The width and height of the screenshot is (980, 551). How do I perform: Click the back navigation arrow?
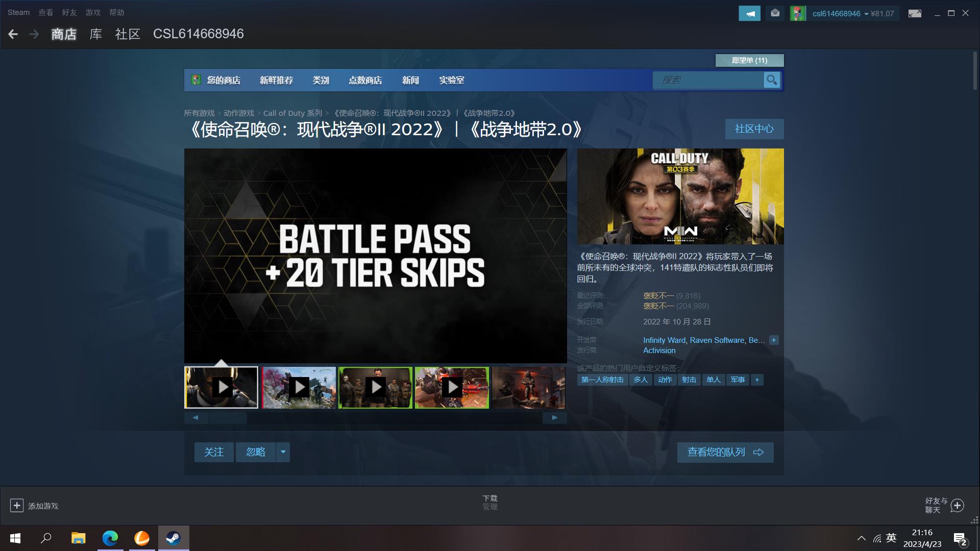pyautogui.click(x=13, y=34)
